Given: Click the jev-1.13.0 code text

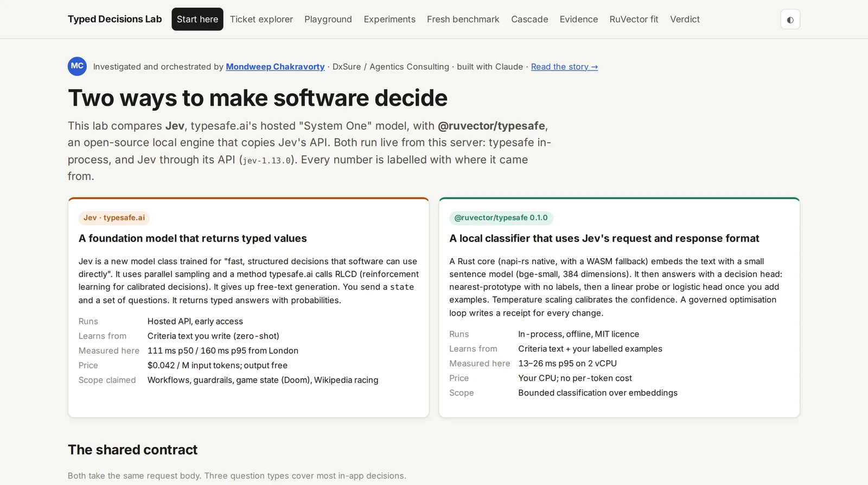Looking at the screenshot, I should tap(267, 161).
